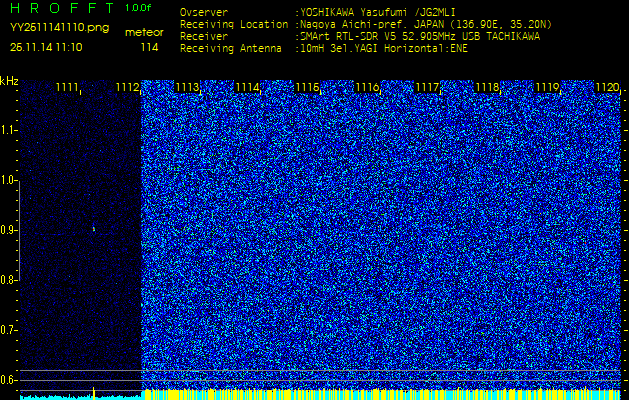Click the observer name YOSHIKAWA Yasufumi /JG2MLI

pos(375,12)
